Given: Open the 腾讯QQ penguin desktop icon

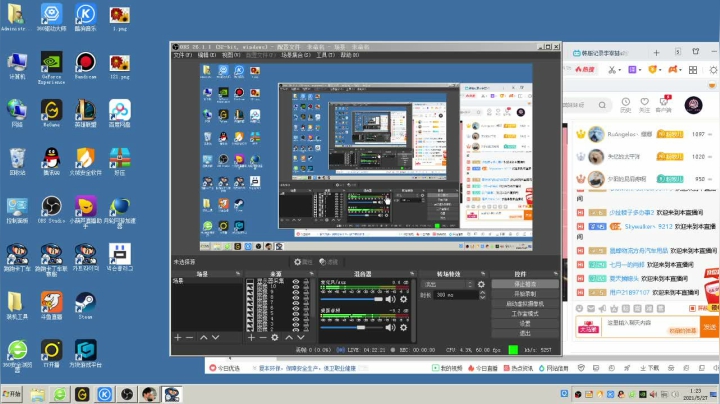Looking at the screenshot, I should pyautogui.click(x=51, y=162).
